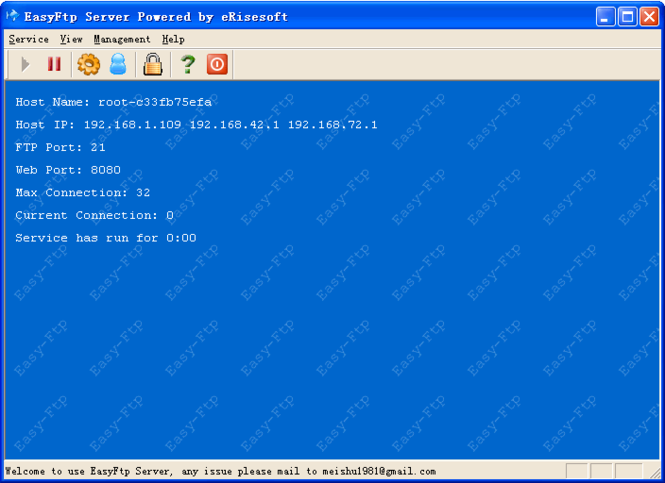Click the EasyFtp app icon in title bar

pos(13,16)
